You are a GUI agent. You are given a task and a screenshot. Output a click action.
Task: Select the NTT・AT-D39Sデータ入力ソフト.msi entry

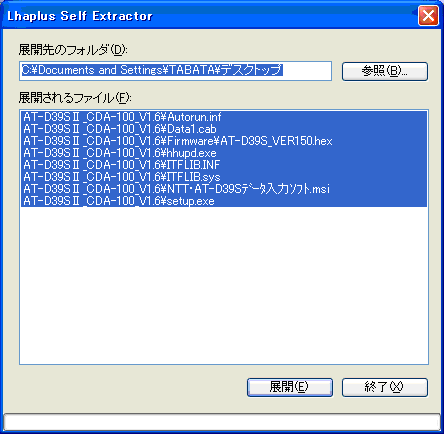point(224,189)
